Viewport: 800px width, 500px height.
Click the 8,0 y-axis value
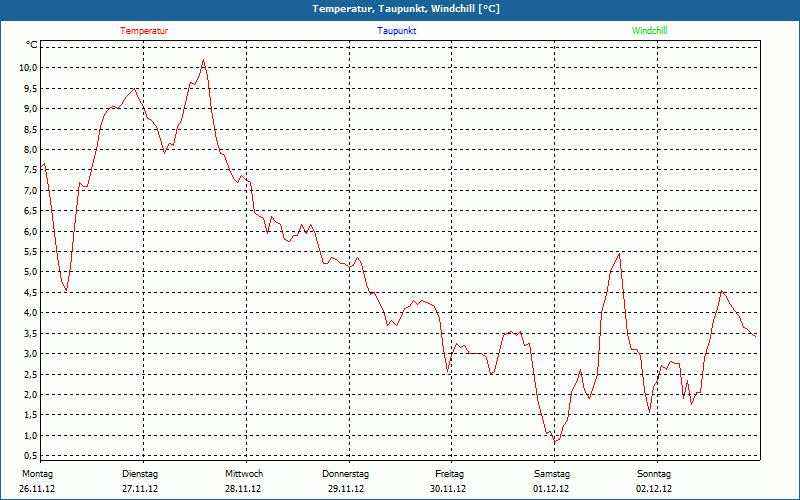[x=31, y=149]
